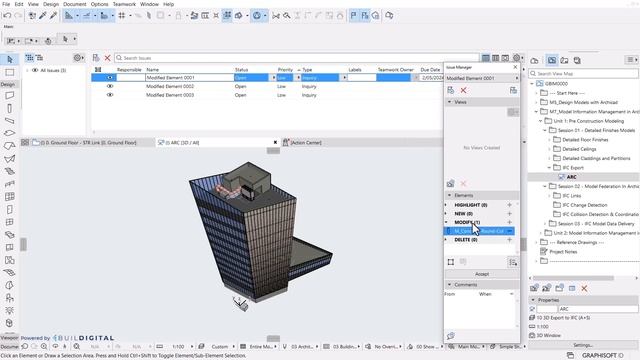Select the Arrow tool in toolbox

coord(10,60)
